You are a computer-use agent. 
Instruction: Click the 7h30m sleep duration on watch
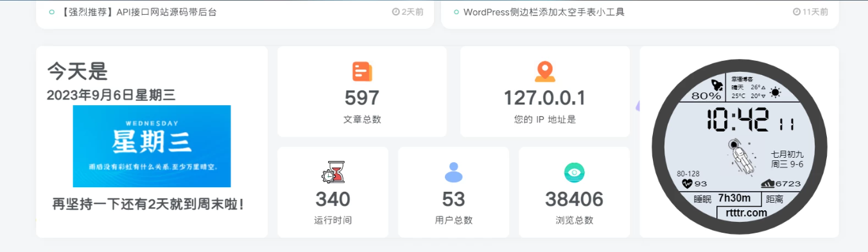(x=734, y=198)
